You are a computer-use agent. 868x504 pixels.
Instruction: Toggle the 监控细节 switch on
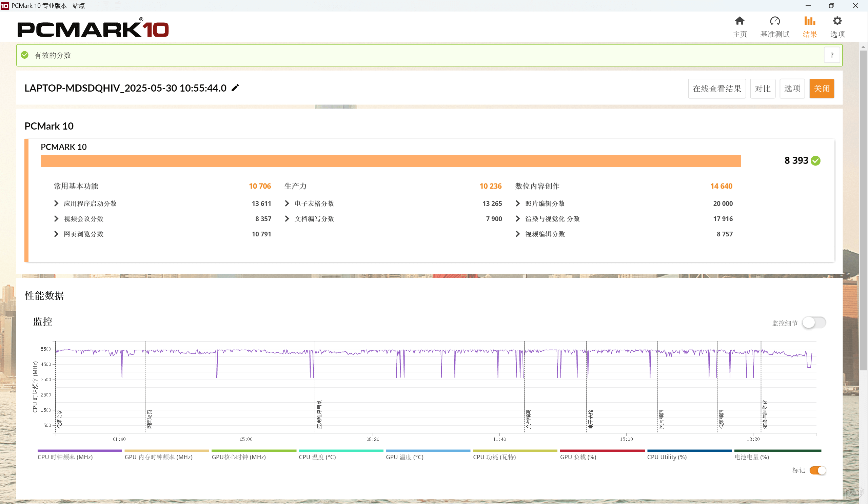pos(814,323)
